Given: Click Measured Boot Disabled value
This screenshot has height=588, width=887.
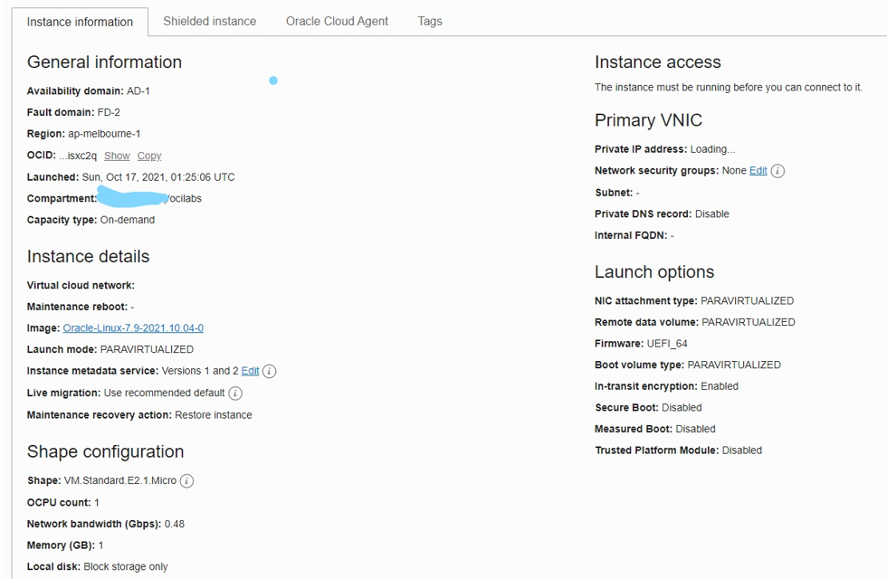Looking at the screenshot, I should pyautogui.click(x=696, y=429).
